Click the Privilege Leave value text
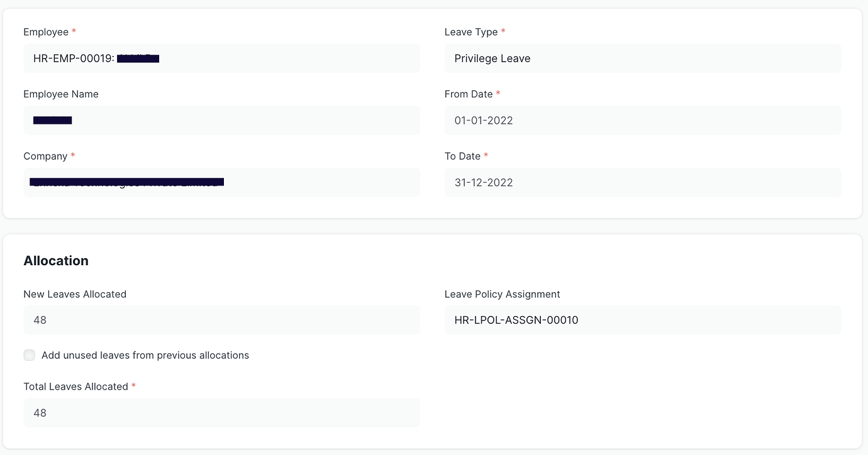The image size is (868, 455). point(492,58)
